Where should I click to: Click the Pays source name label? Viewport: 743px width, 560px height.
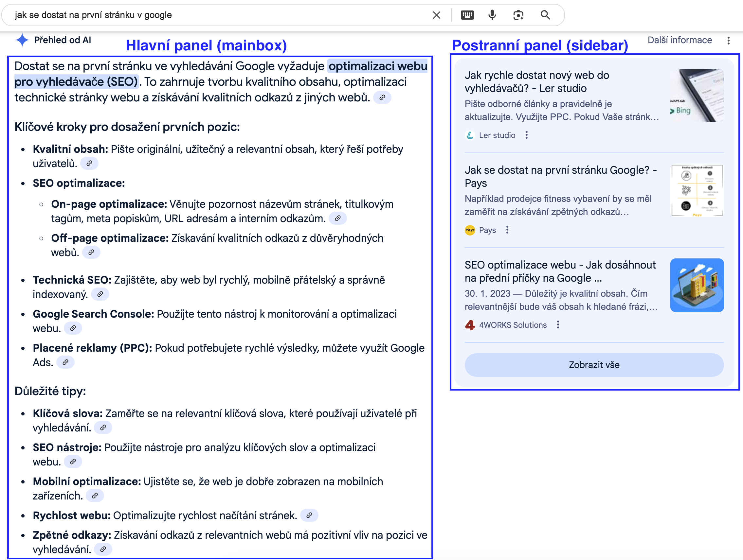coord(487,230)
